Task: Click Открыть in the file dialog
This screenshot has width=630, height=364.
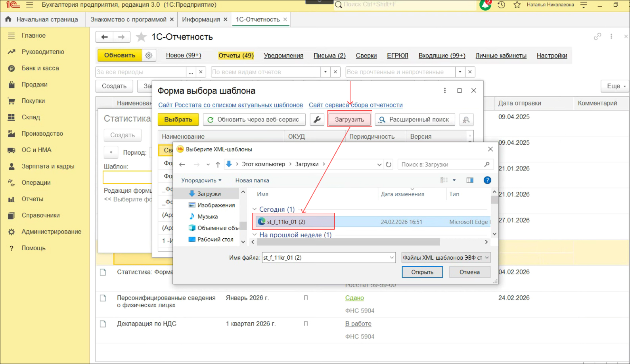Action: click(422, 272)
